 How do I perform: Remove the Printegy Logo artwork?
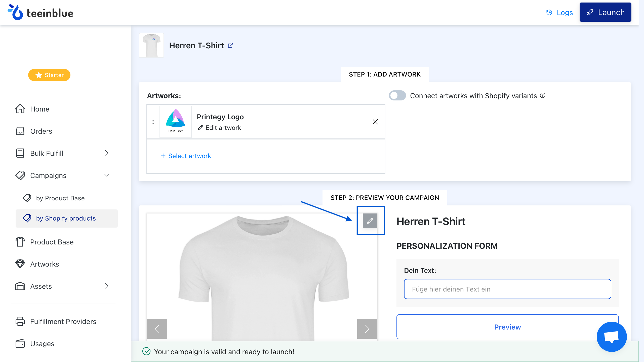point(375,122)
